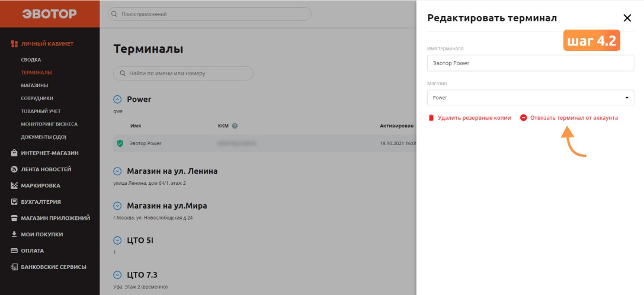Click the Маркировка sidebar icon
644x295 pixels.
[x=14, y=186]
